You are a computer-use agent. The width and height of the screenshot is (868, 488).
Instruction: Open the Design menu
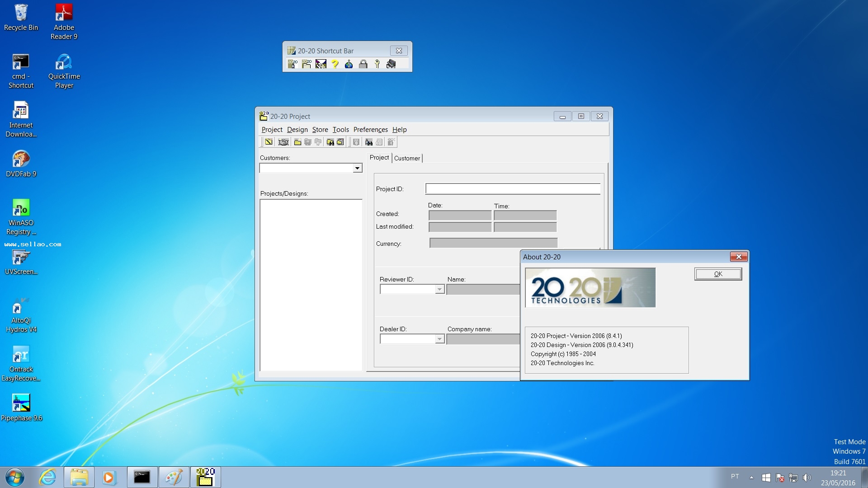coord(297,130)
